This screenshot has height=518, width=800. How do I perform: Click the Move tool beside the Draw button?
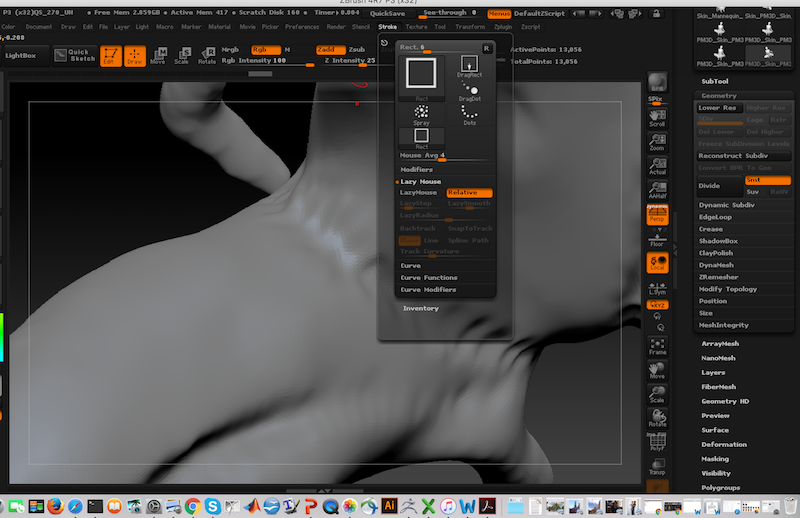(x=158, y=56)
